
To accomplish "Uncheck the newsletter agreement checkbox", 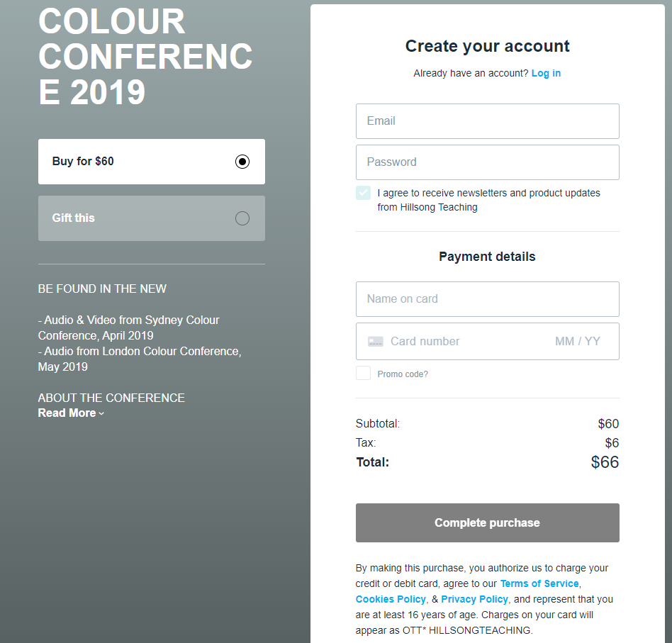I will coord(363,193).
